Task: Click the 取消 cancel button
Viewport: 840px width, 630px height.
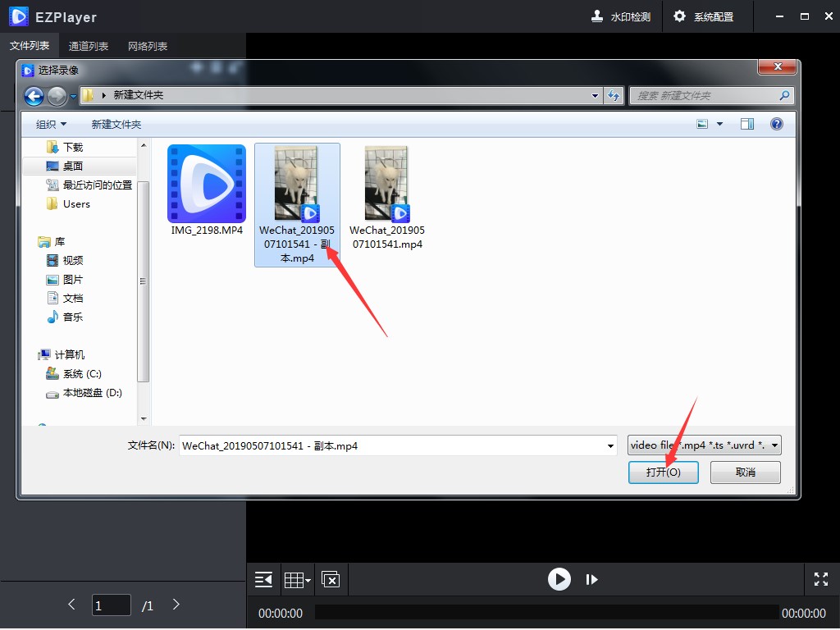Action: pos(745,472)
